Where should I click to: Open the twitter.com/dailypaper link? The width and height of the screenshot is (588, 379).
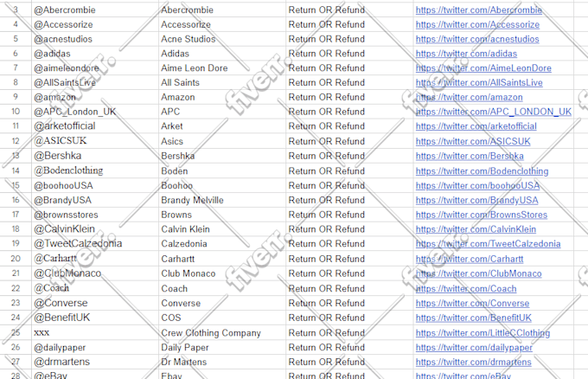(x=474, y=348)
